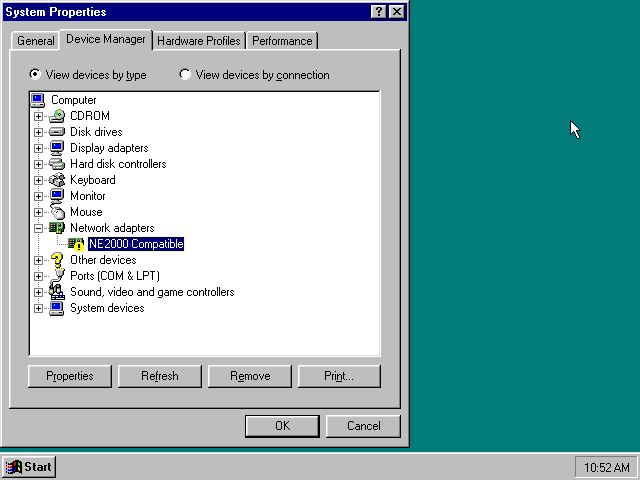Click the Ports (COM & LPT) icon

tap(58, 276)
